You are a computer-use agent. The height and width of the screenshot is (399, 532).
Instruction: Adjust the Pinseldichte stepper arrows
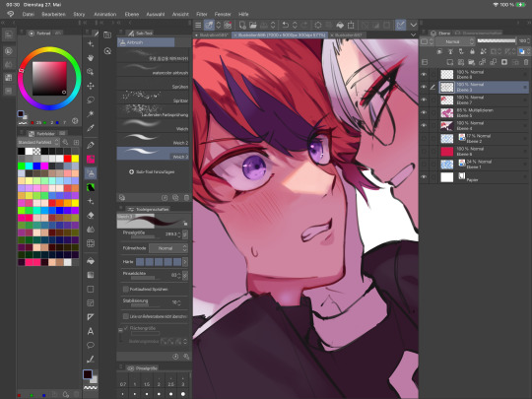pyautogui.click(x=179, y=275)
